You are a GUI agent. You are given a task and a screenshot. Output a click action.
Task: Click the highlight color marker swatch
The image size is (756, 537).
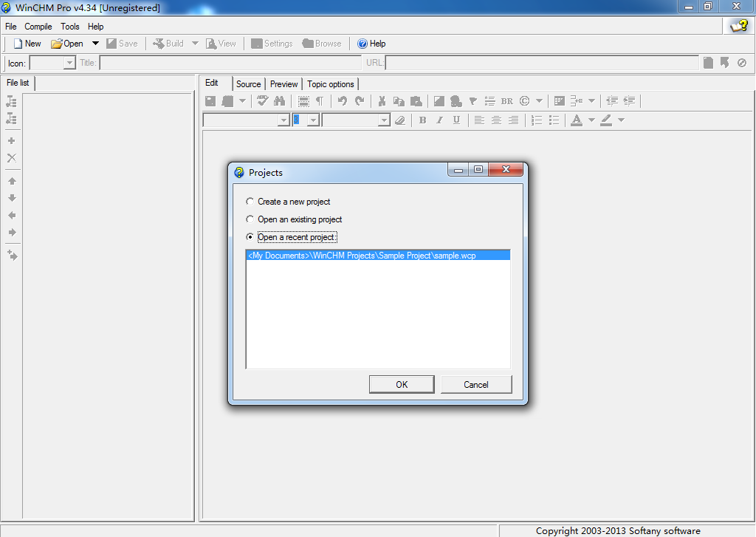click(607, 120)
